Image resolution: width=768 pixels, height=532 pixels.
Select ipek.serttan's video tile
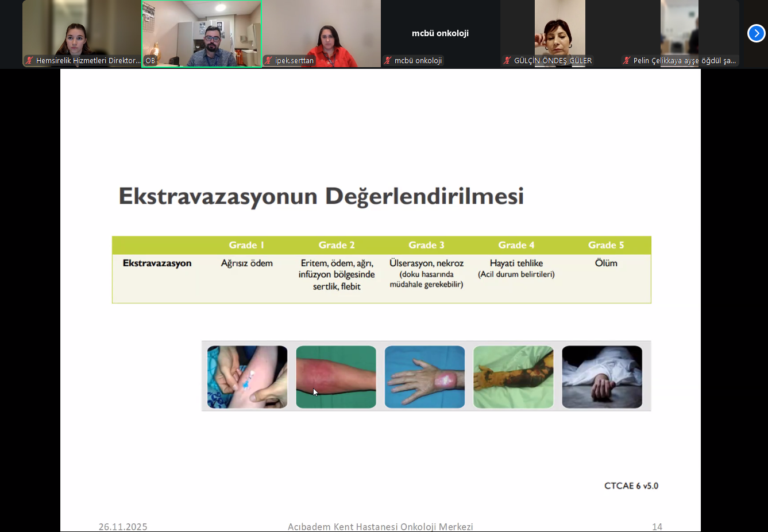[321, 32]
